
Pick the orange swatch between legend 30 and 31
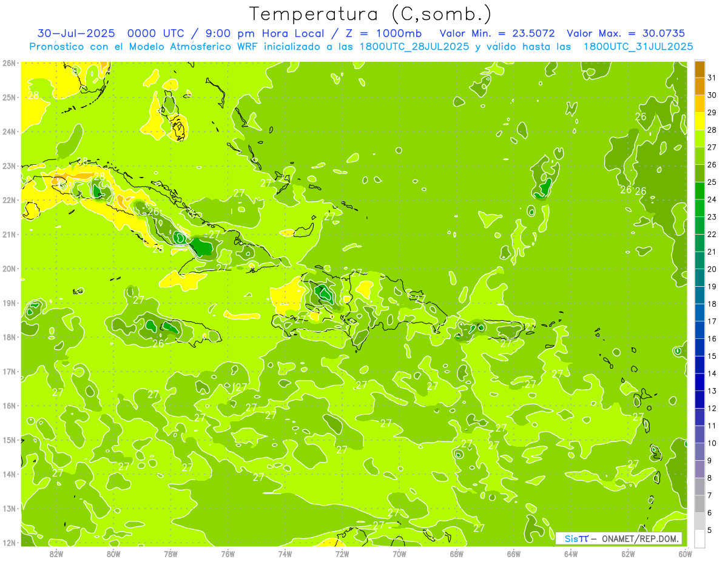pyautogui.click(x=699, y=86)
